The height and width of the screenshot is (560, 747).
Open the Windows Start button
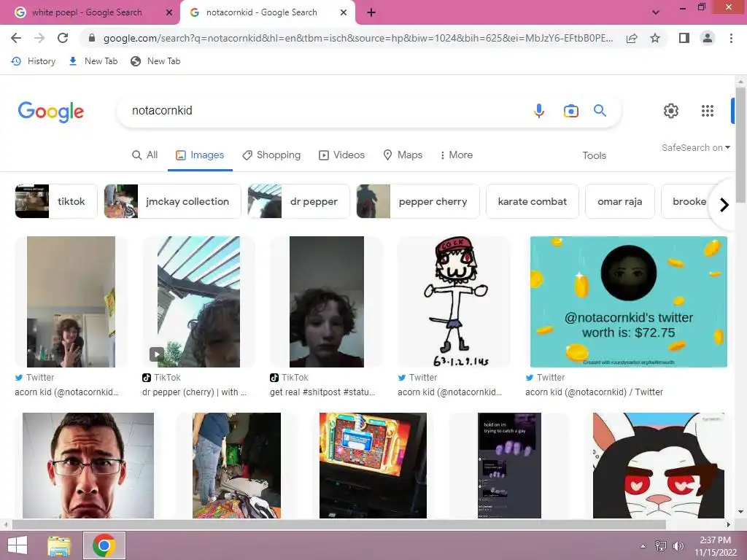pos(18,545)
